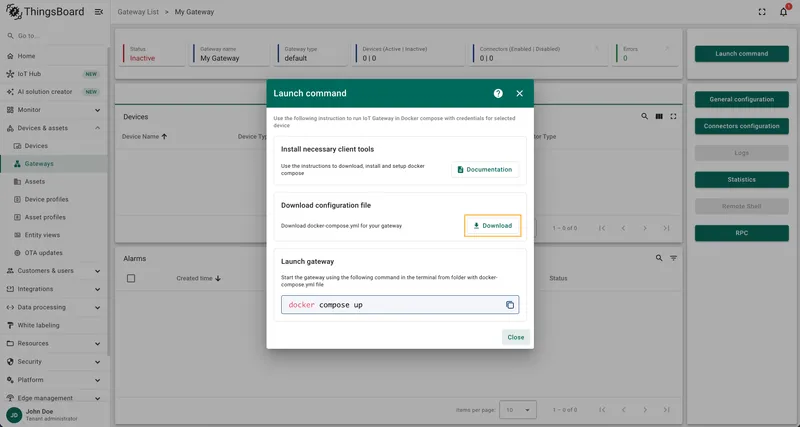Expand Edge management menu
The width and height of the screenshot is (800, 427).
[x=54, y=398]
